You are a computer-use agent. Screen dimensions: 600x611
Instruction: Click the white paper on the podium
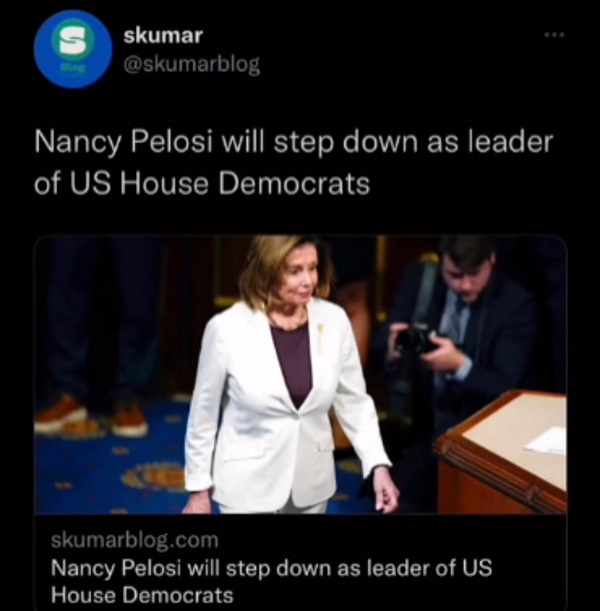point(545,440)
